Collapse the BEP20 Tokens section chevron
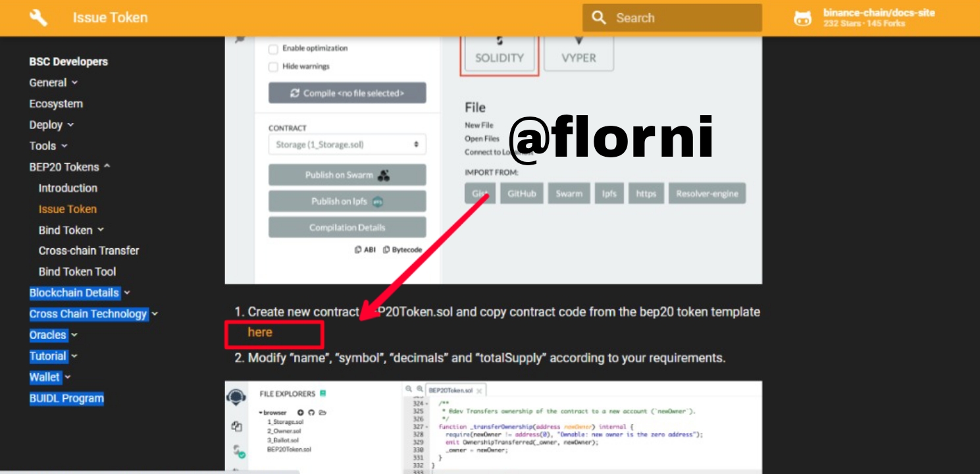The image size is (980, 474). [x=107, y=167]
